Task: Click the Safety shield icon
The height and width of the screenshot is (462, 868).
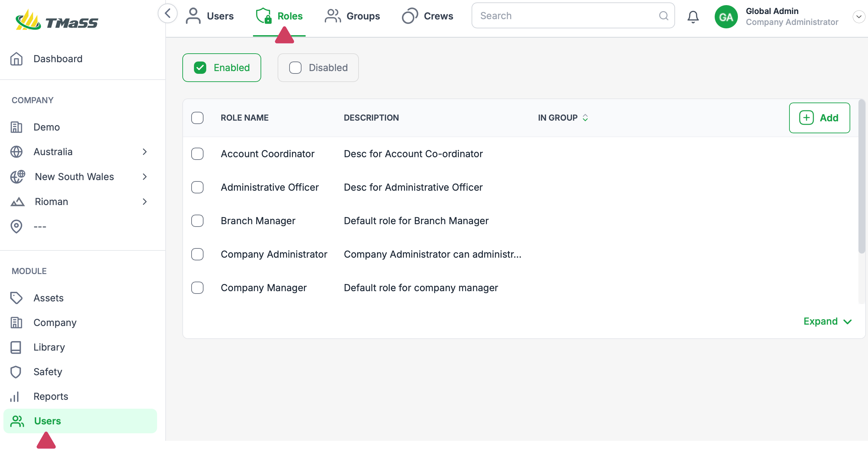Action: [16, 372]
